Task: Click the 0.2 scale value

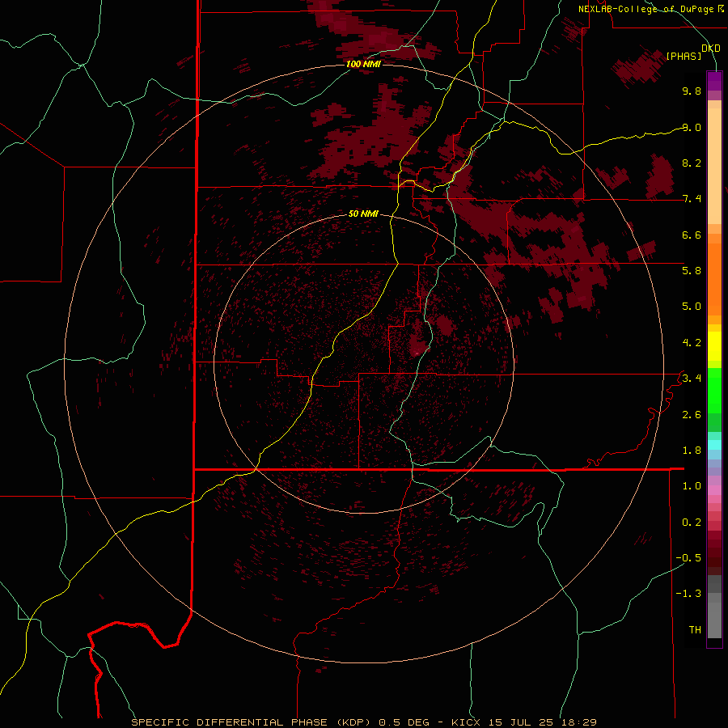Action: pyautogui.click(x=692, y=523)
